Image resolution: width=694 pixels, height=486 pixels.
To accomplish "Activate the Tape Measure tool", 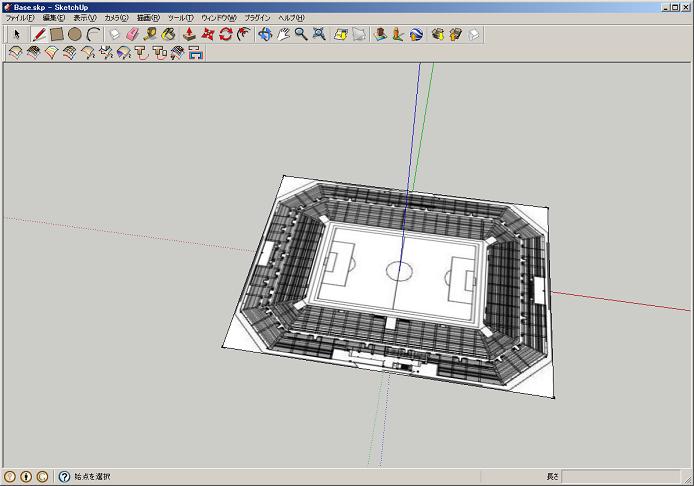I will pyautogui.click(x=150, y=34).
